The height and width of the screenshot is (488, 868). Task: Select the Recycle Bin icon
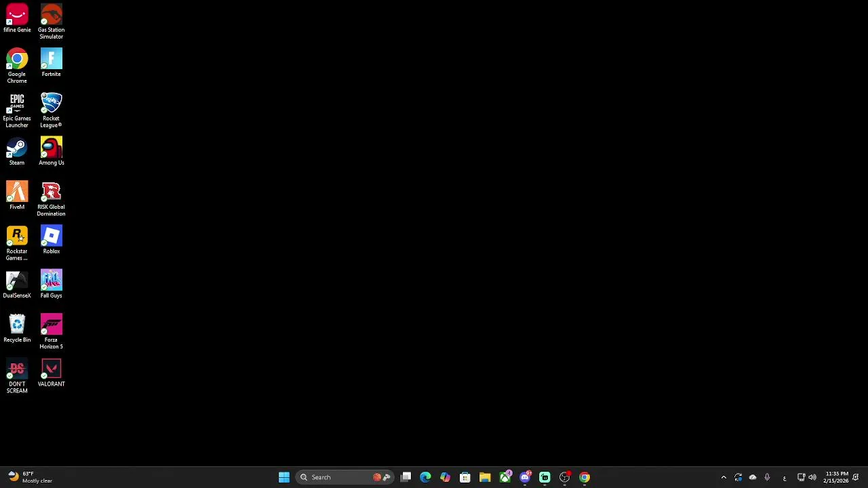[x=17, y=329]
